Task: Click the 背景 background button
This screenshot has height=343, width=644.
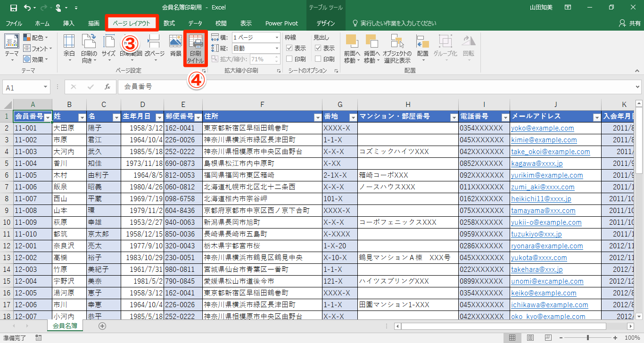Action: click(x=176, y=46)
